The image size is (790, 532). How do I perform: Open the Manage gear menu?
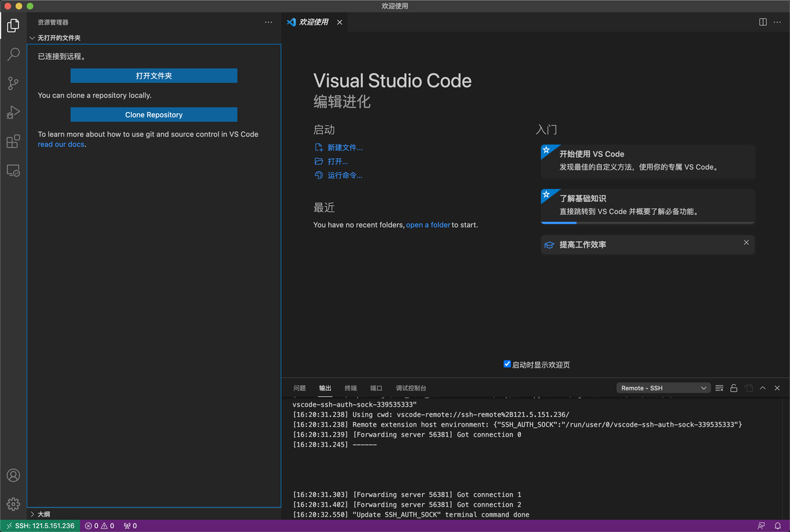pyautogui.click(x=13, y=504)
